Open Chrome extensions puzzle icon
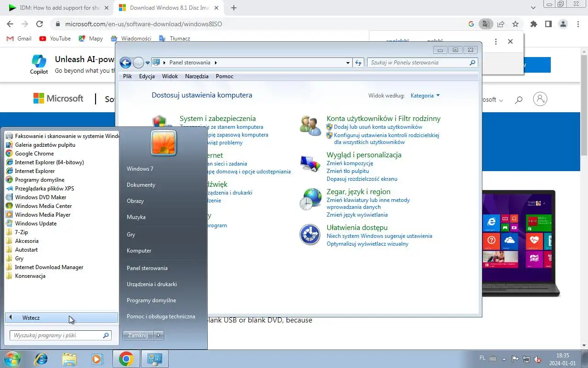 coord(533,24)
